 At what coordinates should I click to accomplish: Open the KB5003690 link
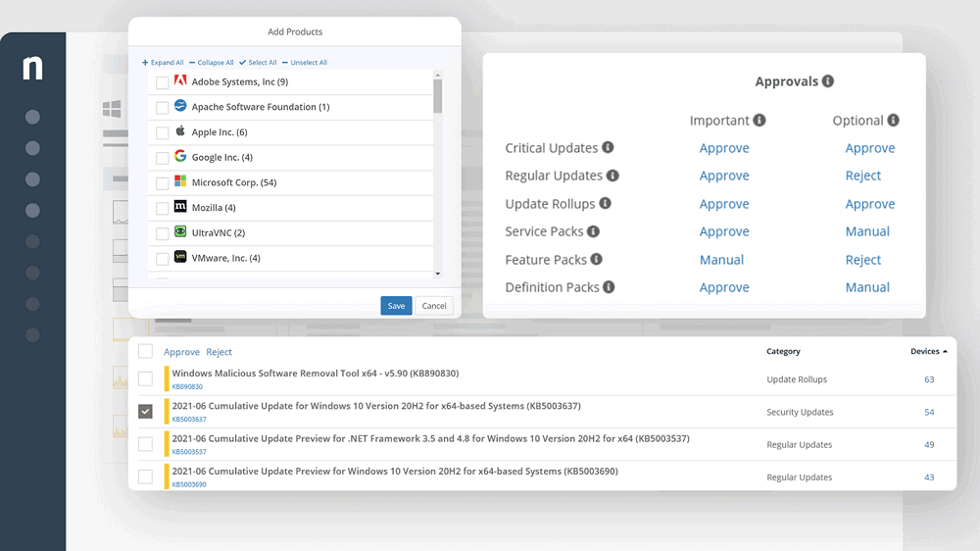click(x=189, y=484)
